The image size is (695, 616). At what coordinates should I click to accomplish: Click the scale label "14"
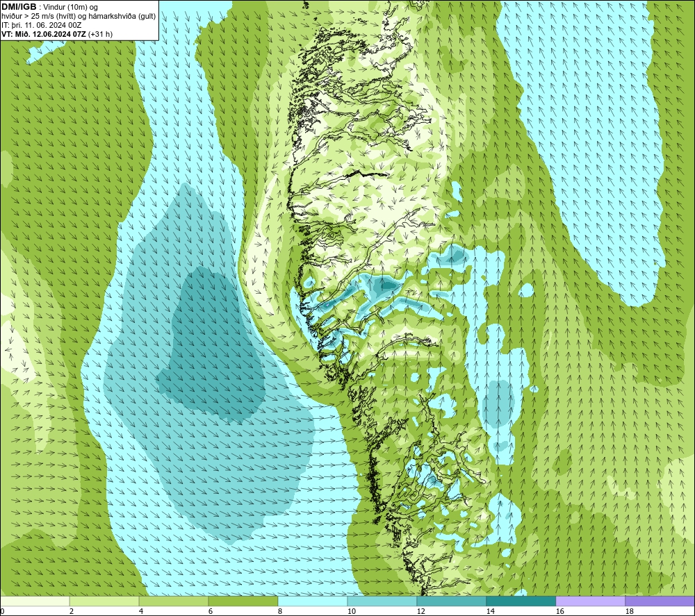(x=490, y=612)
